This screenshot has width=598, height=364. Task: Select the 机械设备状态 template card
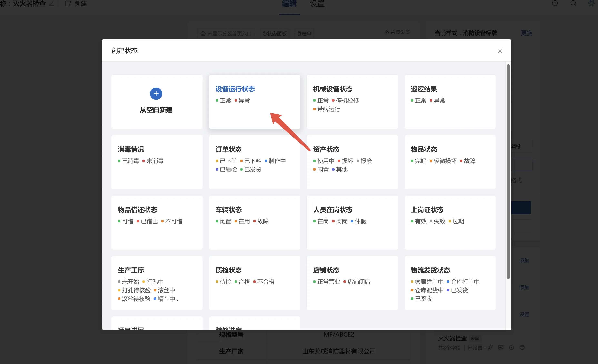coord(352,102)
